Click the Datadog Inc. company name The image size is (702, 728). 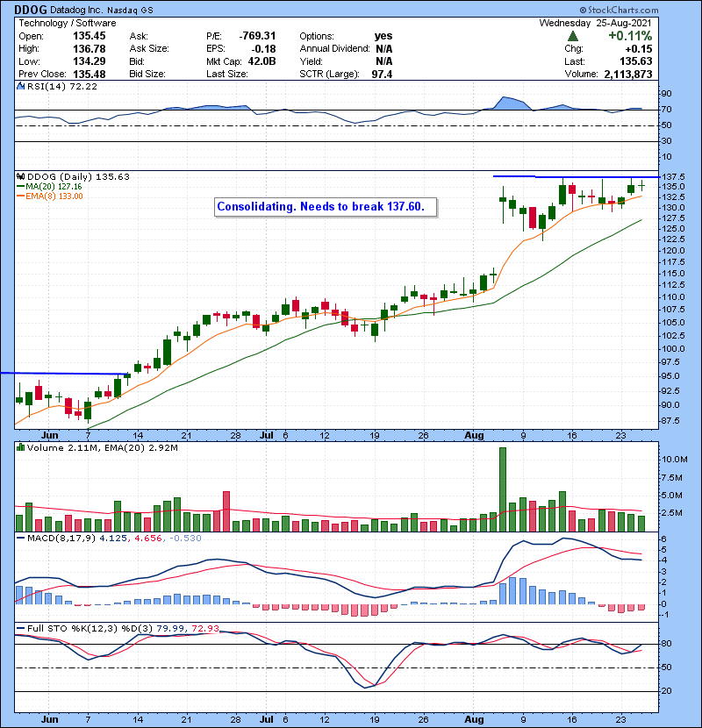(76, 10)
